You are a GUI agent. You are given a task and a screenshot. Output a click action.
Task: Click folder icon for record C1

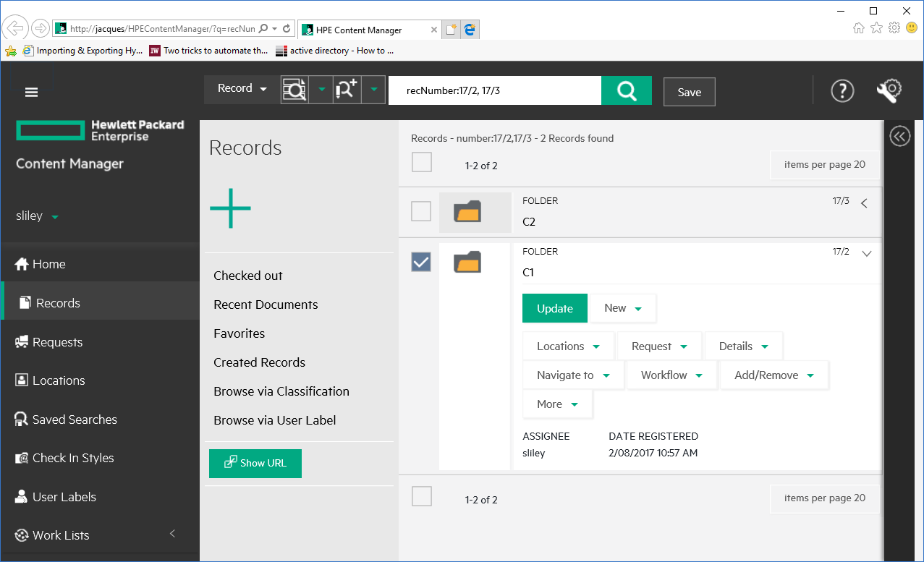click(x=467, y=262)
